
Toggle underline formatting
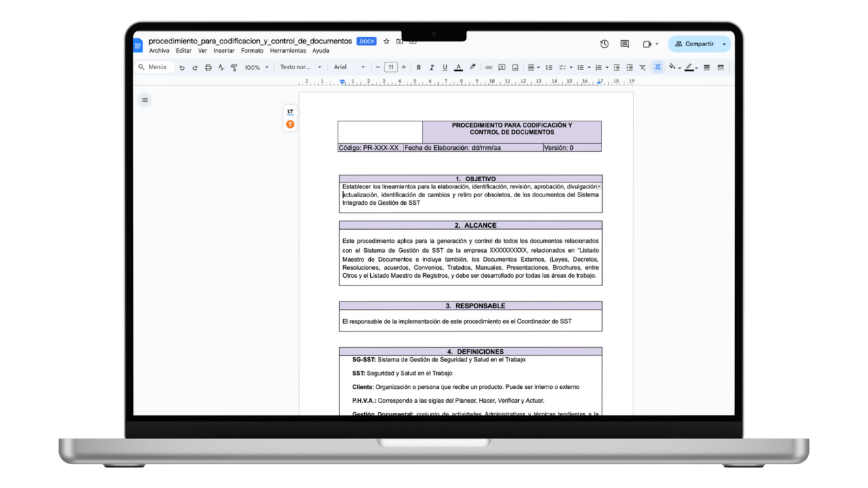(445, 67)
